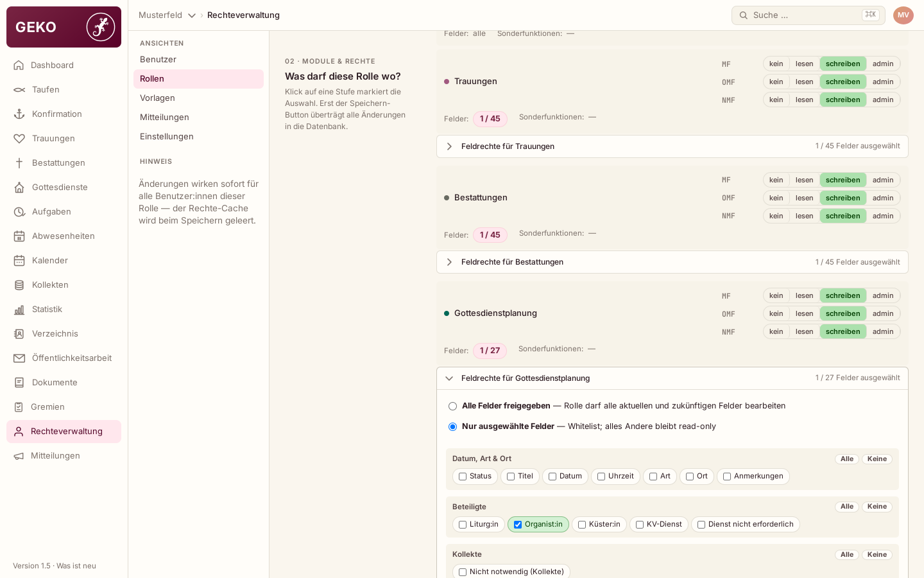Select the Rollen view
The width and height of the screenshot is (924, 578).
tap(198, 79)
